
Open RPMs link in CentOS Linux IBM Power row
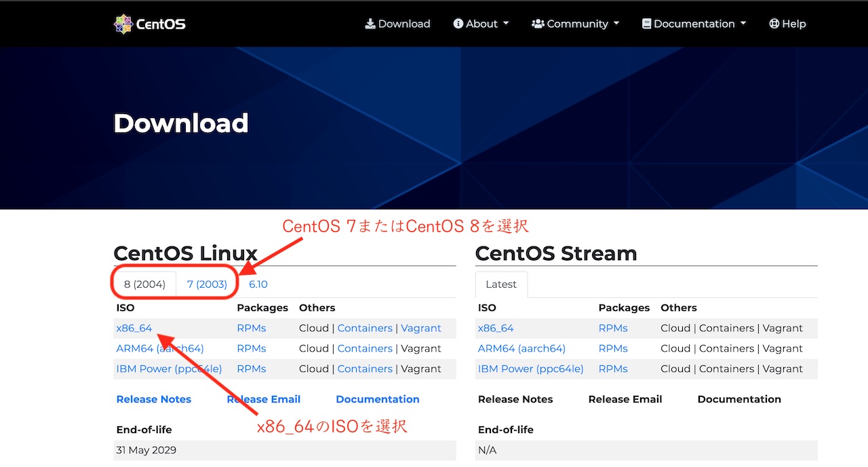pyautogui.click(x=252, y=369)
